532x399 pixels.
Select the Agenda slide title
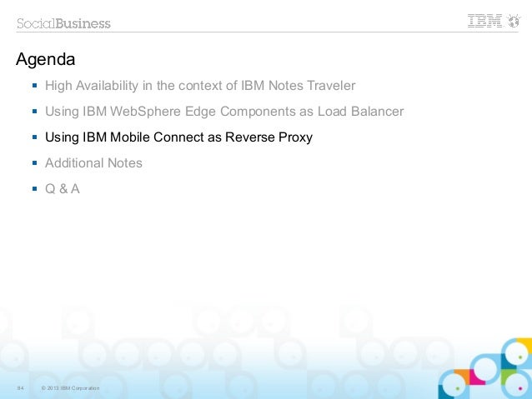coord(46,60)
